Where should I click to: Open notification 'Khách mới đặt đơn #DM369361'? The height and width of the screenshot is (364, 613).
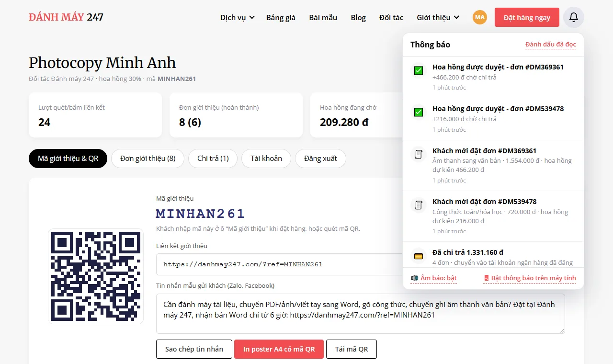[x=493, y=165]
